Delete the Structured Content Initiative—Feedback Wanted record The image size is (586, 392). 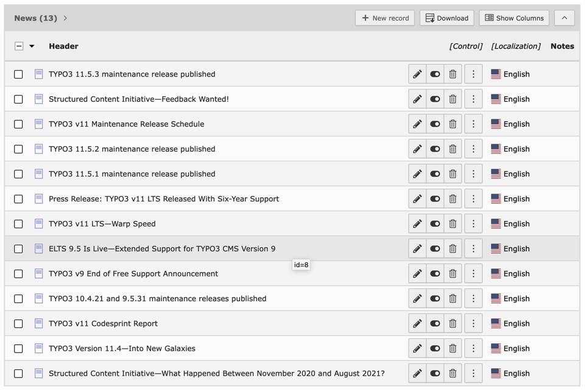point(453,99)
